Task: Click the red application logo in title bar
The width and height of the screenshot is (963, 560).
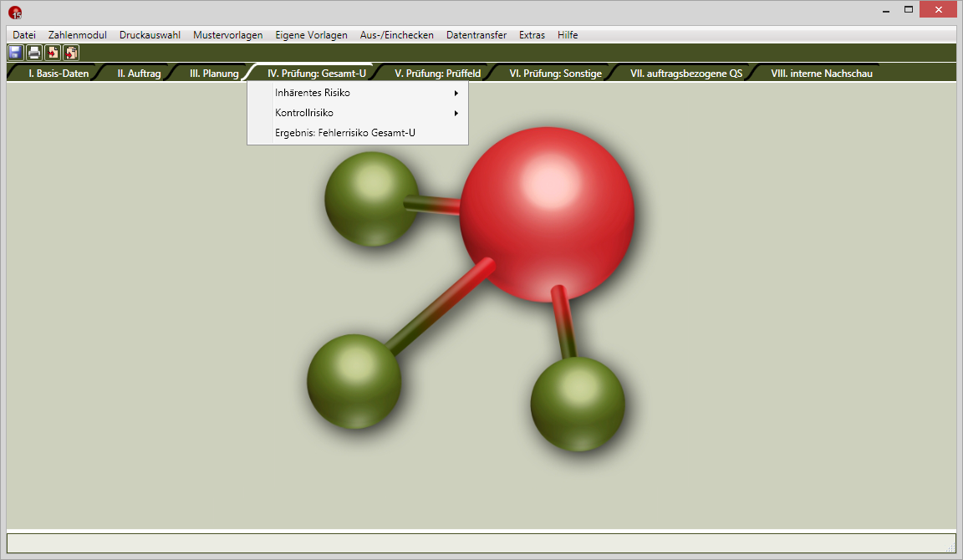Action: point(15,12)
